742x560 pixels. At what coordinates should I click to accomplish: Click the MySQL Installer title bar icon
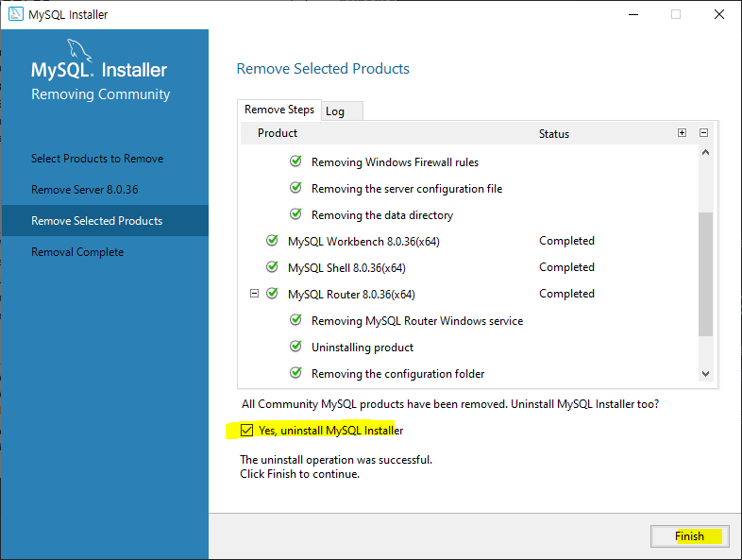[x=16, y=14]
